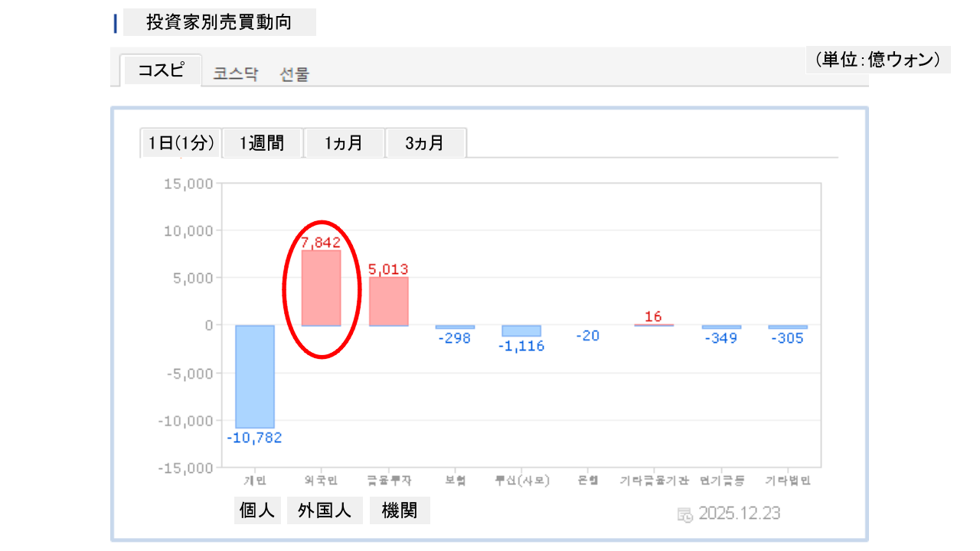Click the blue bar labeled -1,116

click(521, 331)
